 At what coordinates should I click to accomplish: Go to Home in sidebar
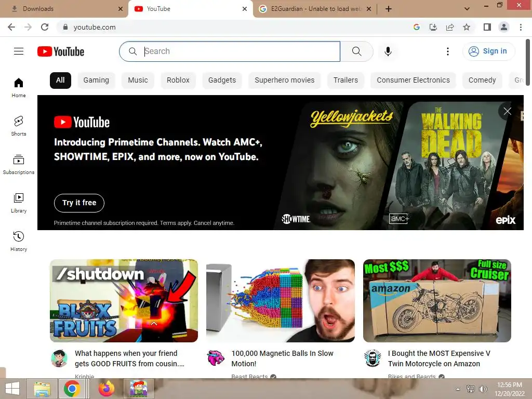tap(19, 87)
